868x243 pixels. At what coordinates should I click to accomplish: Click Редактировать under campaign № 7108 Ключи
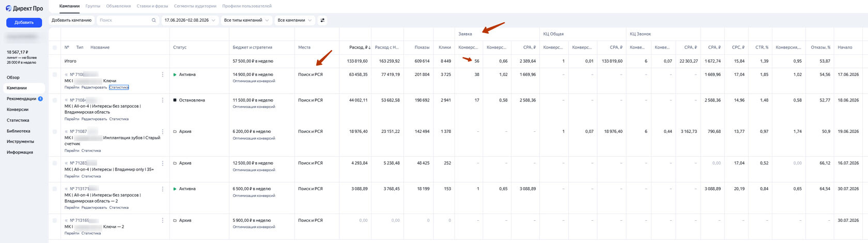coord(94,87)
